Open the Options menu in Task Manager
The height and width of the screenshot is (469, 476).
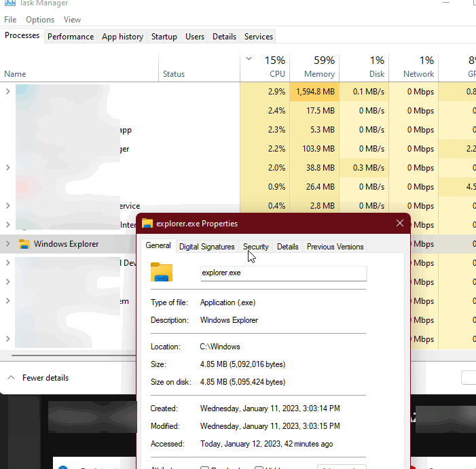pyautogui.click(x=40, y=20)
